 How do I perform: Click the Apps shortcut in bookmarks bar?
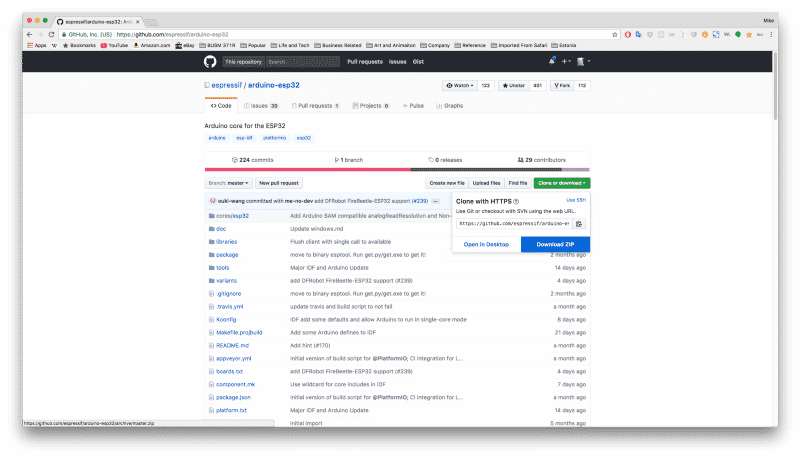37,45
